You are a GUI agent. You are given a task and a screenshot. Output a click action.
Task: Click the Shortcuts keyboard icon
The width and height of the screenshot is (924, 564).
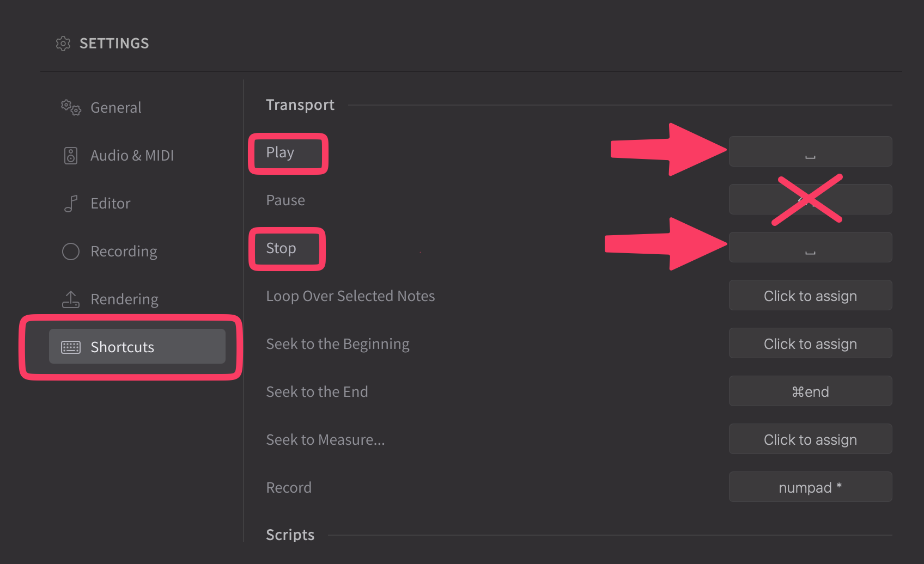[x=71, y=347]
